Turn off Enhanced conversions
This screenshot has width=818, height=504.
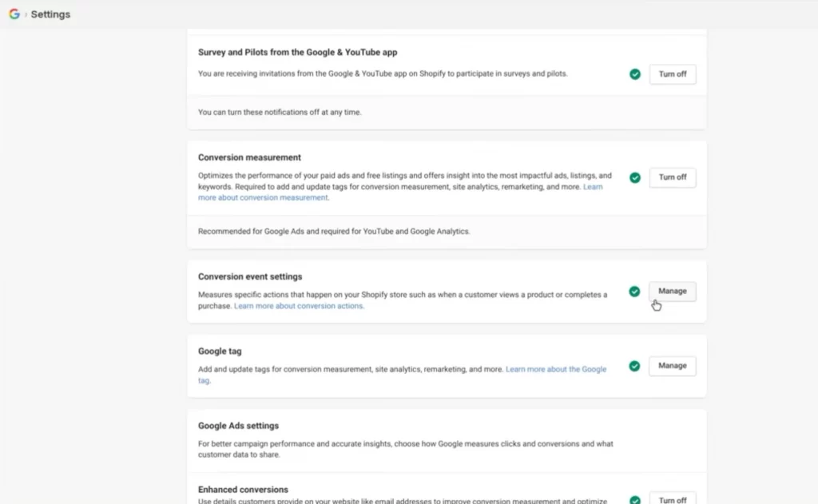(x=672, y=498)
